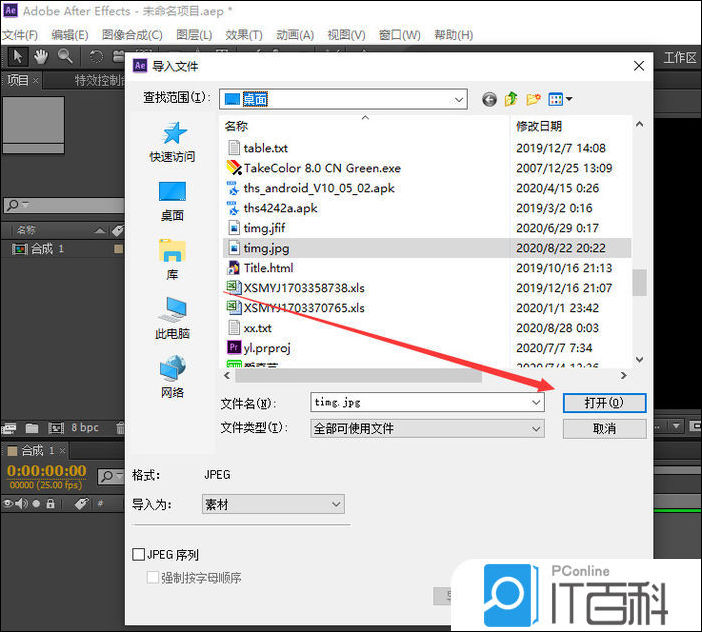Image resolution: width=702 pixels, height=632 pixels.
Task: Select the timg.jpg file
Action: point(427,248)
